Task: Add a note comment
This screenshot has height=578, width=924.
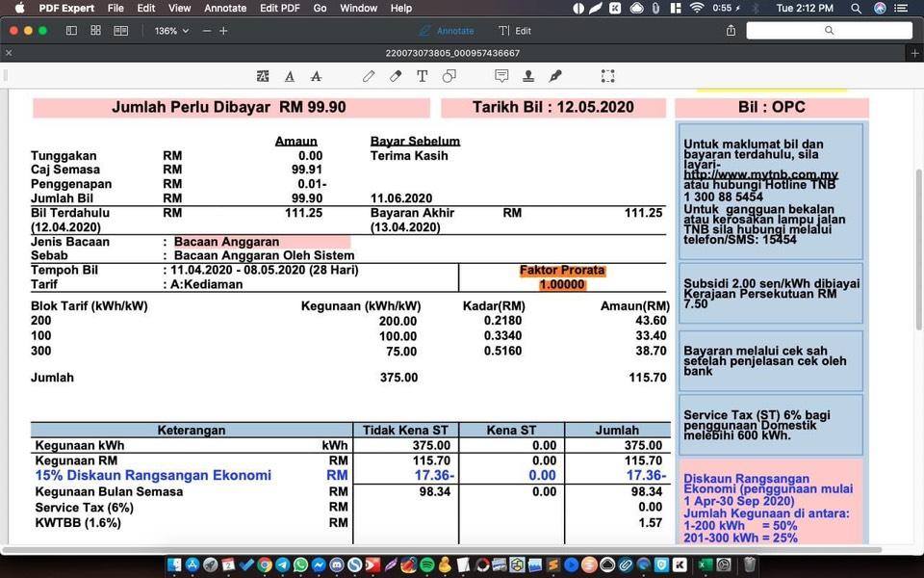Action: (x=501, y=76)
